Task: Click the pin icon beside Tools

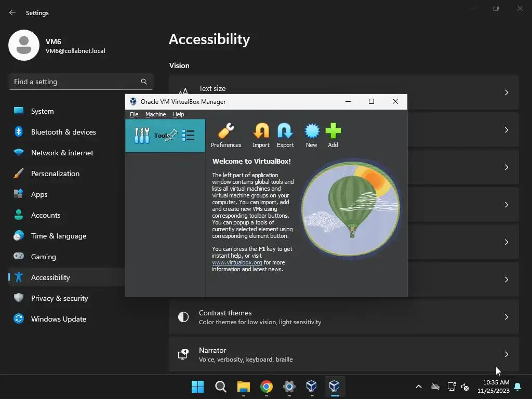Action: [171, 136]
